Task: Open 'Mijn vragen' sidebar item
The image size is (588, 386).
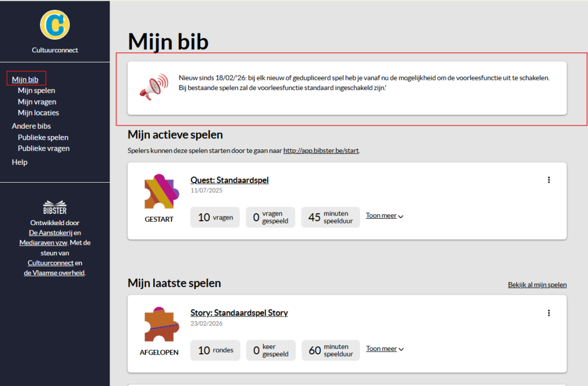Action: tap(37, 102)
